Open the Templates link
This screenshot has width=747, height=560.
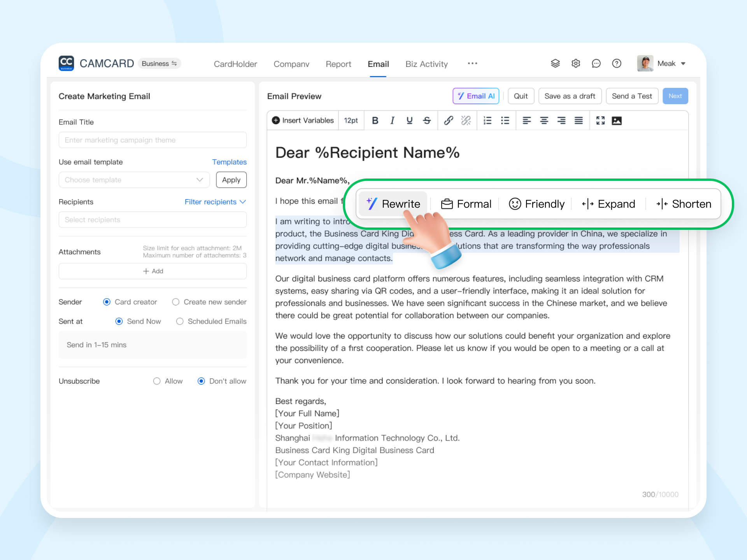click(229, 162)
